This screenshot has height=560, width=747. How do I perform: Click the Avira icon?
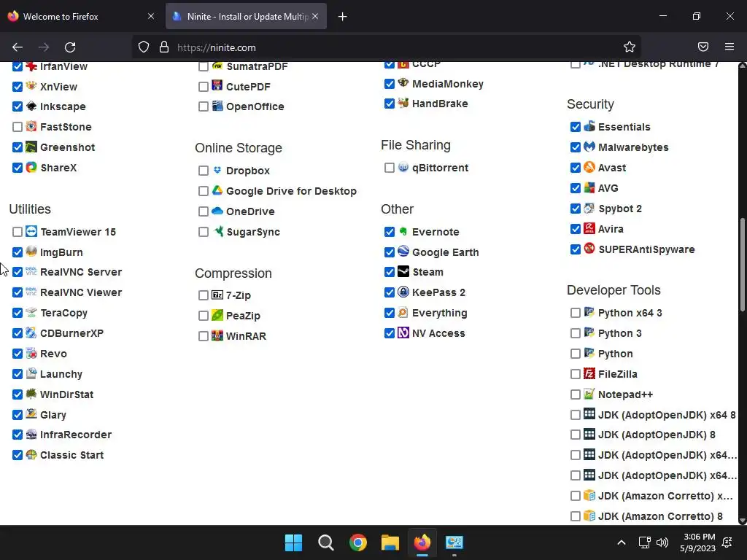(x=589, y=228)
